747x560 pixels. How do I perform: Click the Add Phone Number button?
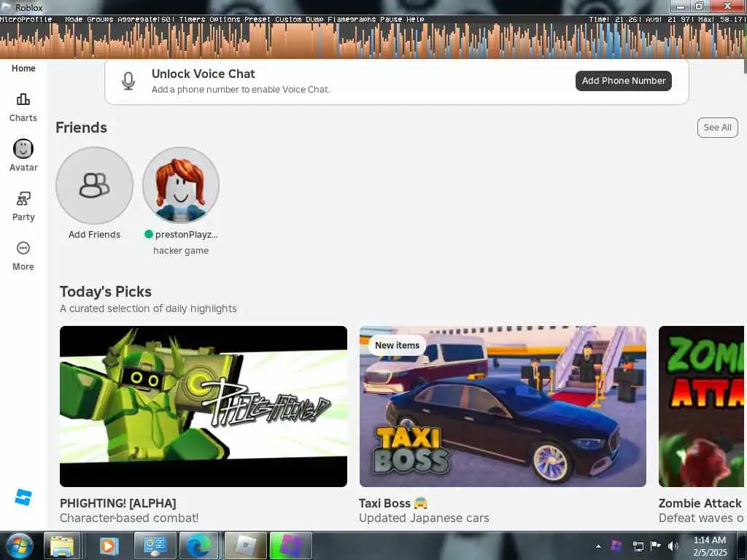point(624,81)
